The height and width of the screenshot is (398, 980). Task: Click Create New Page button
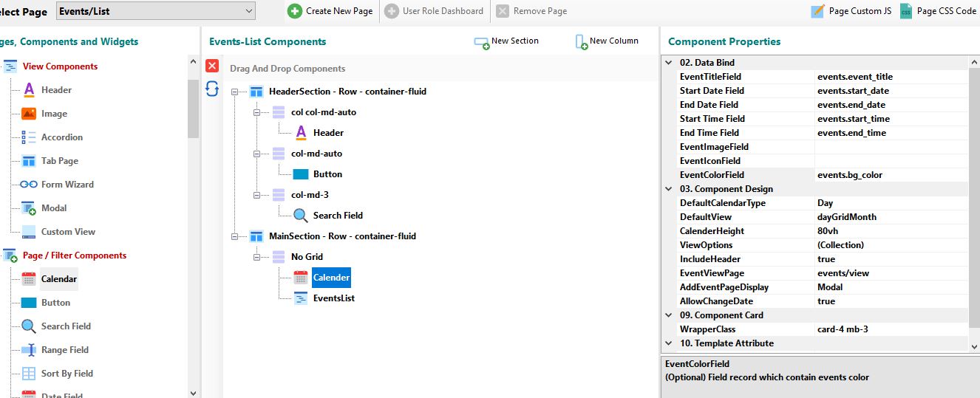pyautogui.click(x=330, y=11)
